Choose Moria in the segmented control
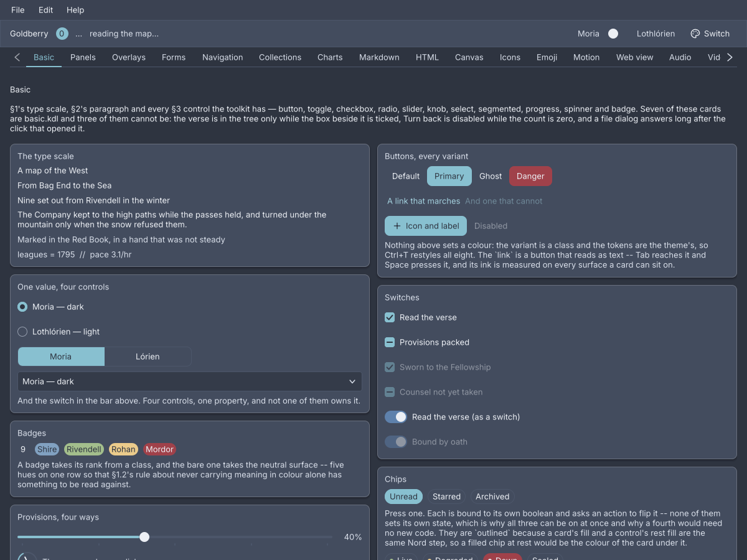 61,357
